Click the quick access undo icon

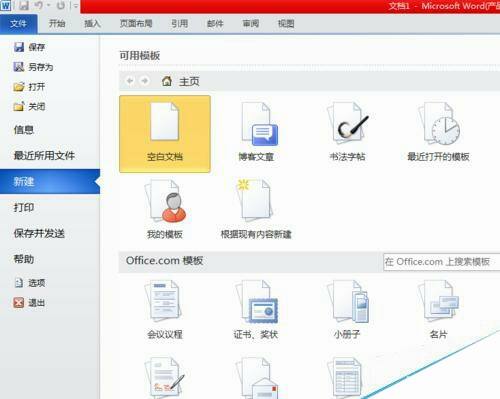click(x=39, y=6)
